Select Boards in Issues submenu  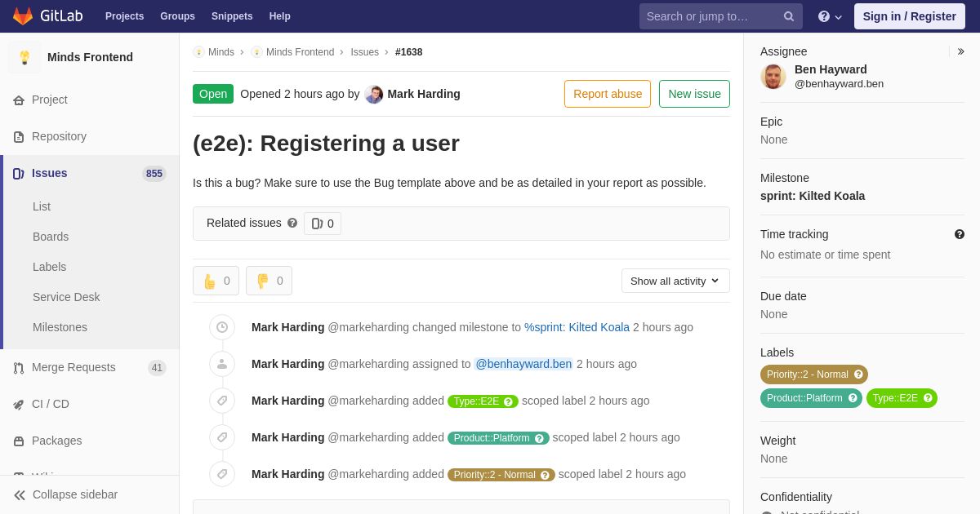[51, 237]
